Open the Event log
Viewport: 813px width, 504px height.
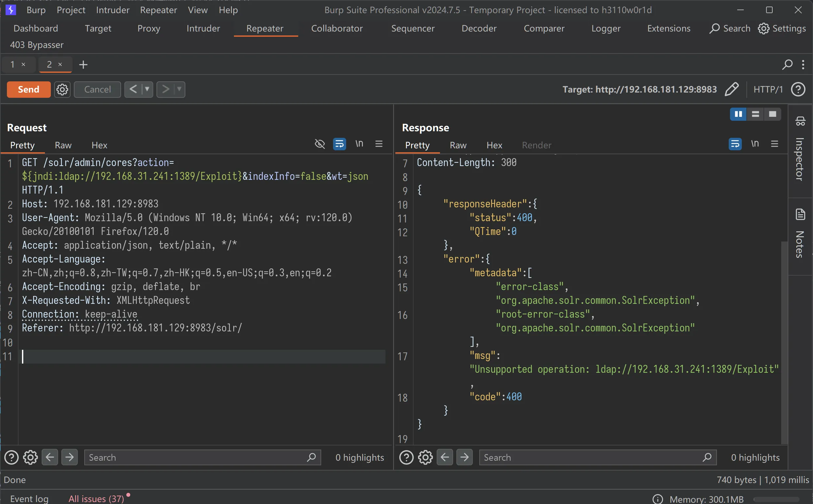[29, 499]
